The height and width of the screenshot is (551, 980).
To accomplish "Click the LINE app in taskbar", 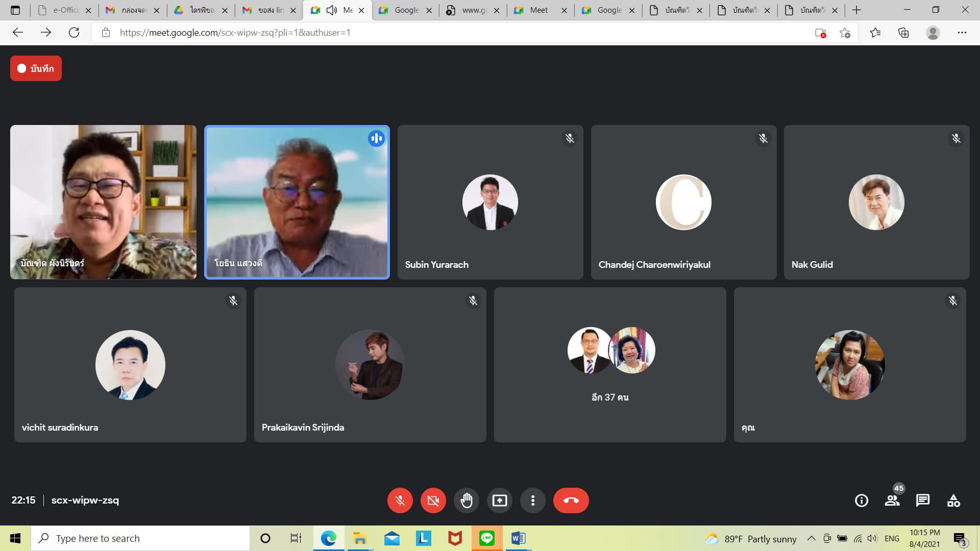I will tap(486, 538).
